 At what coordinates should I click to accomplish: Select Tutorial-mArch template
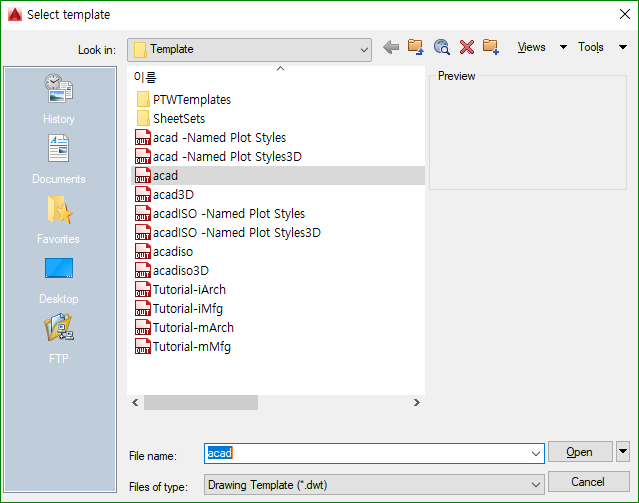tap(185, 328)
